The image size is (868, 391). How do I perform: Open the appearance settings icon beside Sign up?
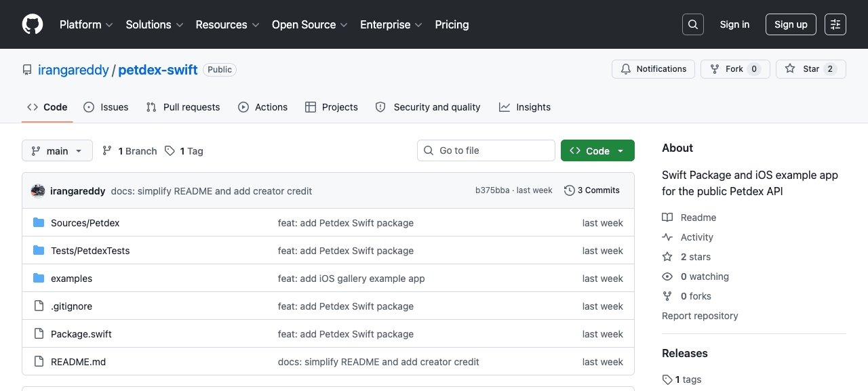(835, 24)
